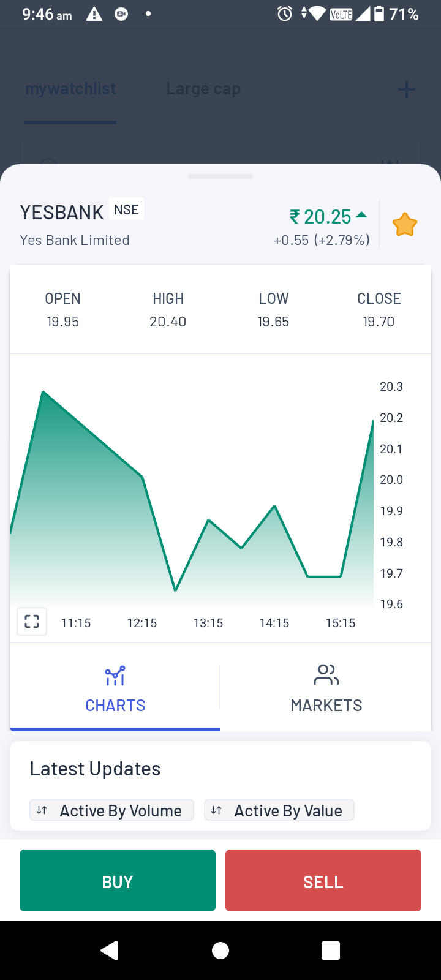Expand the chart to fullscreen
This screenshot has height=980, width=441.
click(32, 621)
